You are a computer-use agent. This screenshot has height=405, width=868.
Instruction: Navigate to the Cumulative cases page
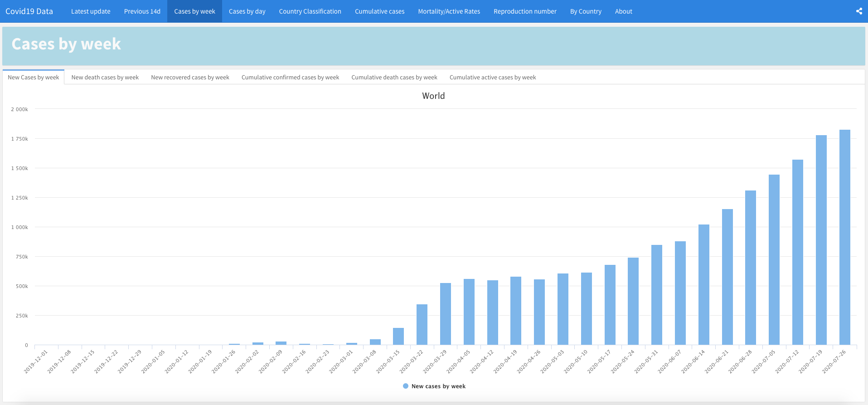tap(379, 11)
